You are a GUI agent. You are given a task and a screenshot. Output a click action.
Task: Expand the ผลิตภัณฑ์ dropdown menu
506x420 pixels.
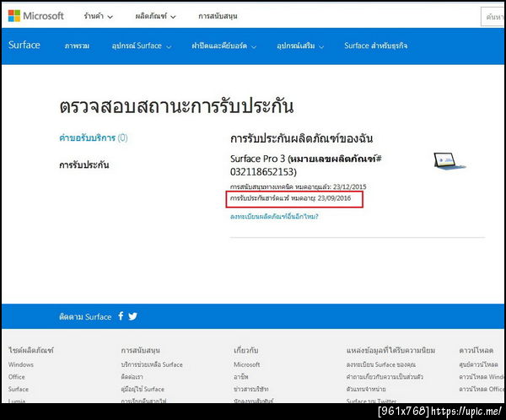pos(155,16)
